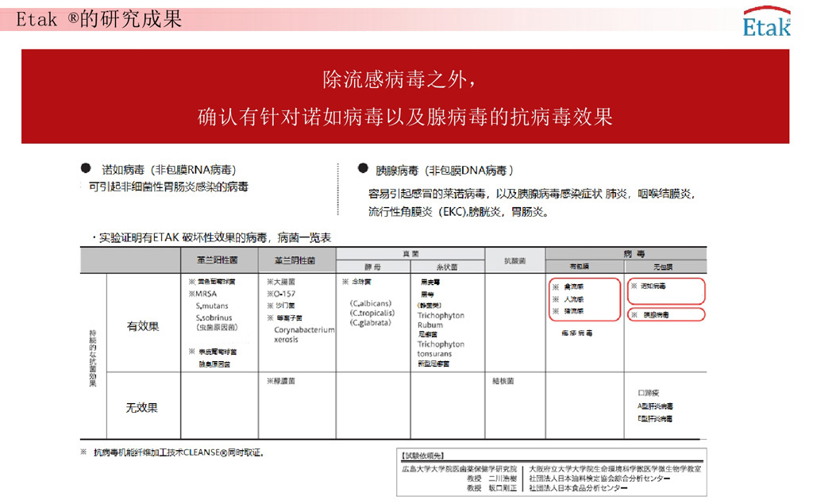This screenshot has height=504, width=813.
Task: Click the '(C.tropicalis)' entry
Action: click(x=372, y=313)
